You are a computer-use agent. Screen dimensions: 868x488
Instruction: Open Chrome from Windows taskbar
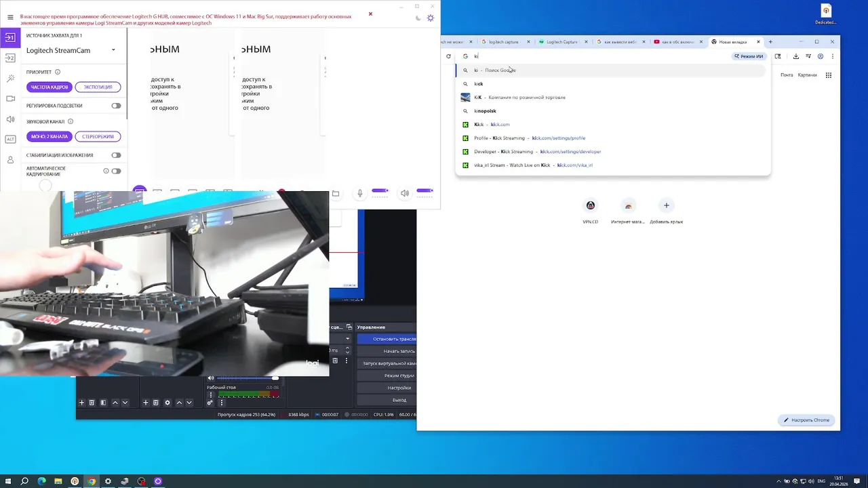(x=92, y=481)
